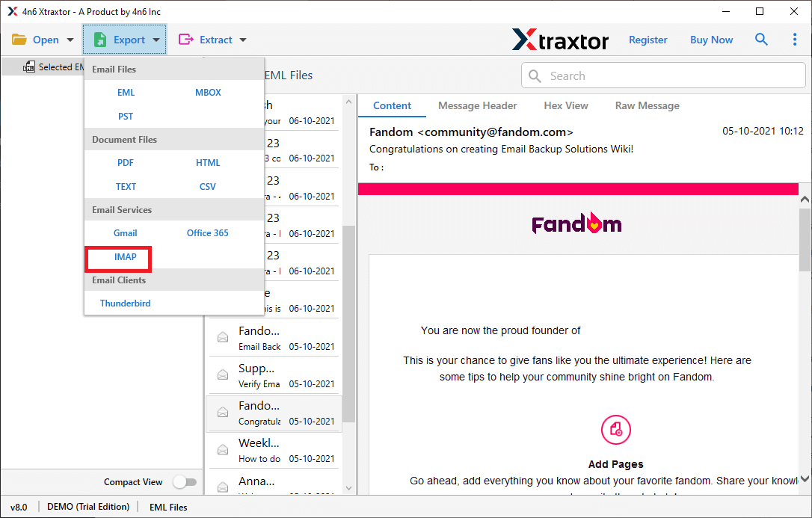Click the email list vertical scrollbar

pos(348,299)
